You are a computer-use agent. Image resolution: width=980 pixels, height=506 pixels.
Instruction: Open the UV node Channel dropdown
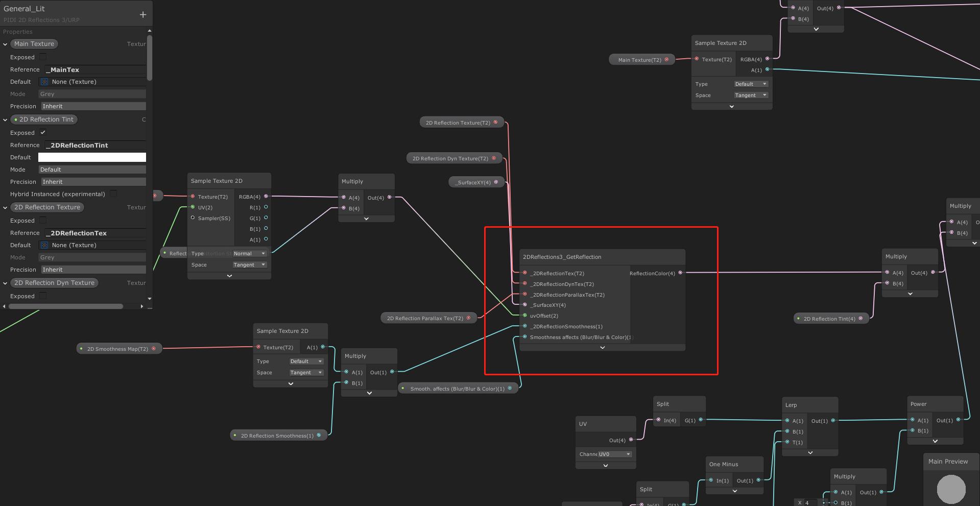click(x=614, y=454)
